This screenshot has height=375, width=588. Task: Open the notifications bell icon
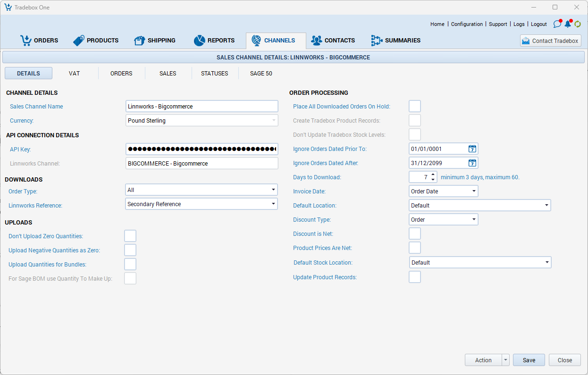(x=568, y=24)
